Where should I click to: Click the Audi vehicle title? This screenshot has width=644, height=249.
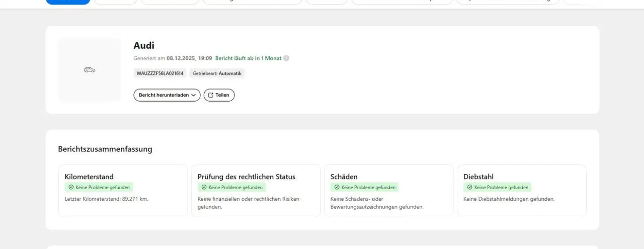pyautogui.click(x=144, y=46)
